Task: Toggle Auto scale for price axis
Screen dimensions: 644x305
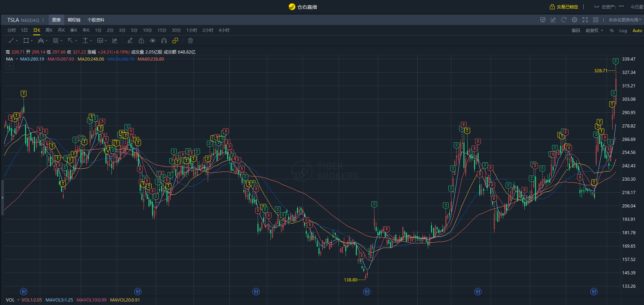Action: coord(637,31)
